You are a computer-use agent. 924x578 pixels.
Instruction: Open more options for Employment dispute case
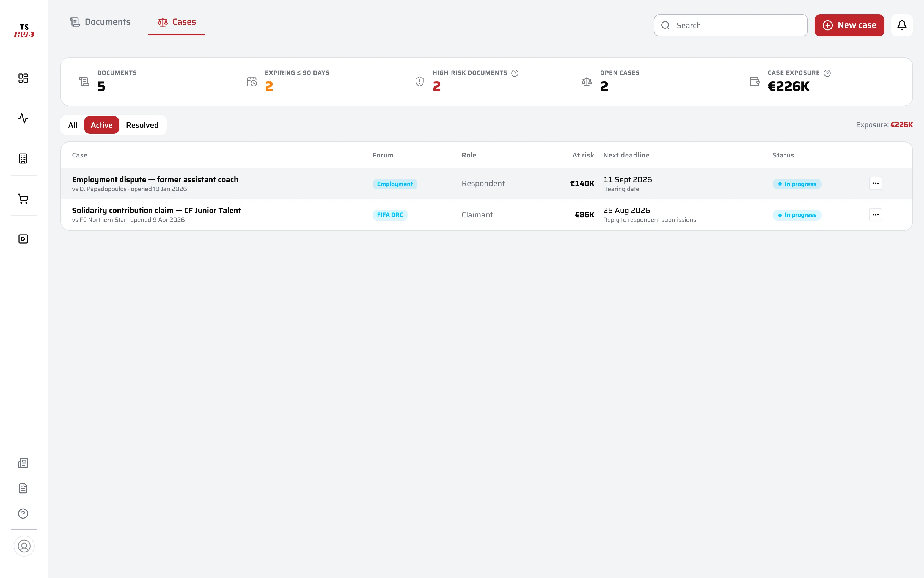tap(875, 184)
